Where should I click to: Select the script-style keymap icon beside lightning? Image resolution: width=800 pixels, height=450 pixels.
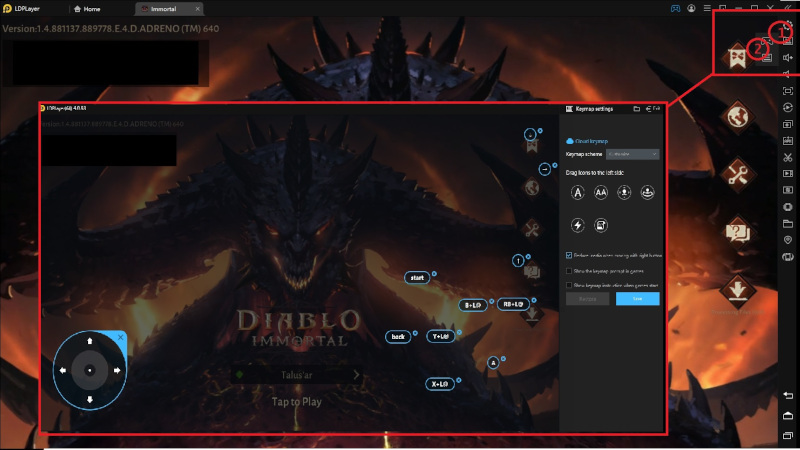tap(601, 225)
